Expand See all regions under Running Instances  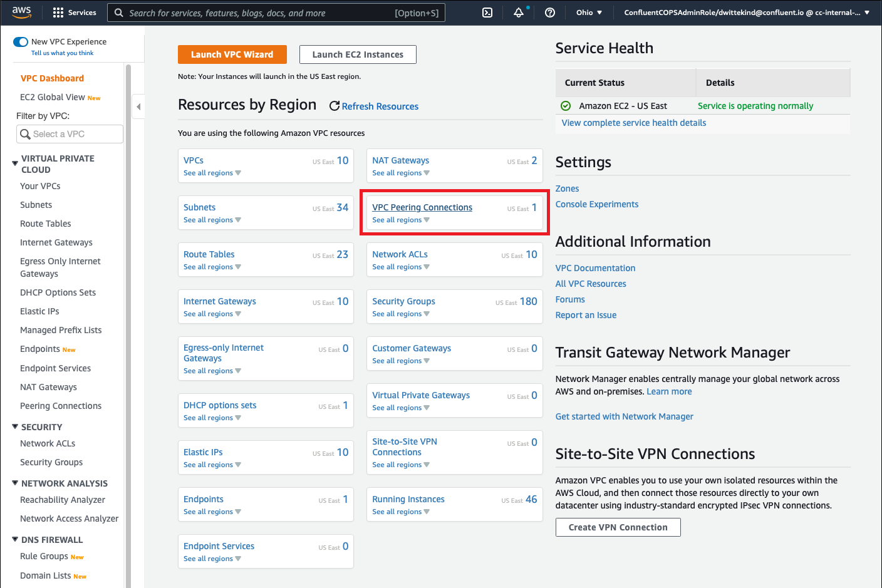pyautogui.click(x=401, y=512)
